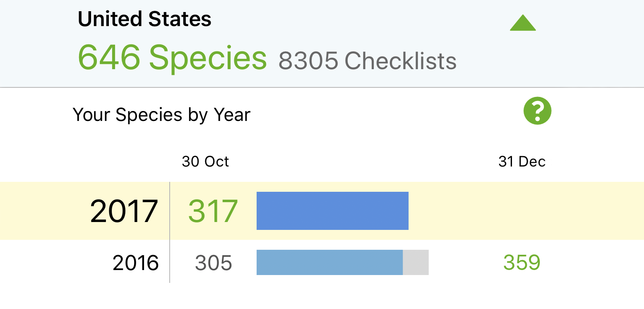Click the gray remainder of the 2016 bar
The height and width of the screenshot is (309, 644).
[x=416, y=262]
